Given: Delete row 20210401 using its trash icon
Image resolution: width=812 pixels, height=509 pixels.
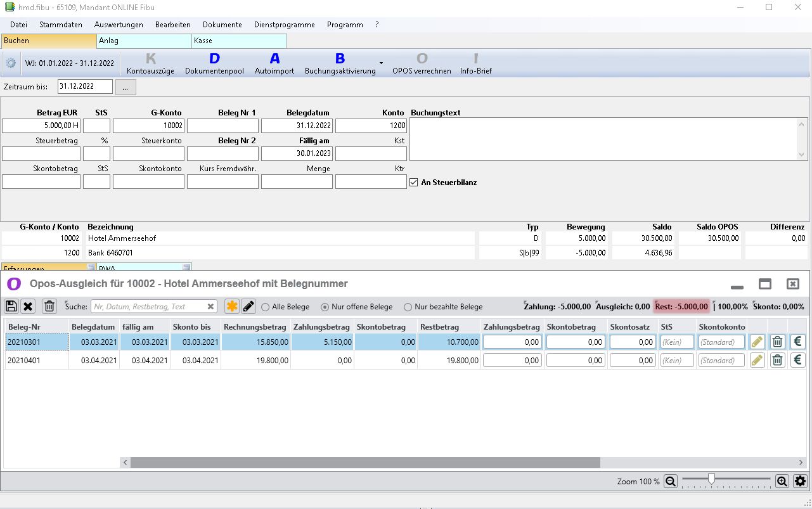Looking at the screenshot, I should (778, 360).
